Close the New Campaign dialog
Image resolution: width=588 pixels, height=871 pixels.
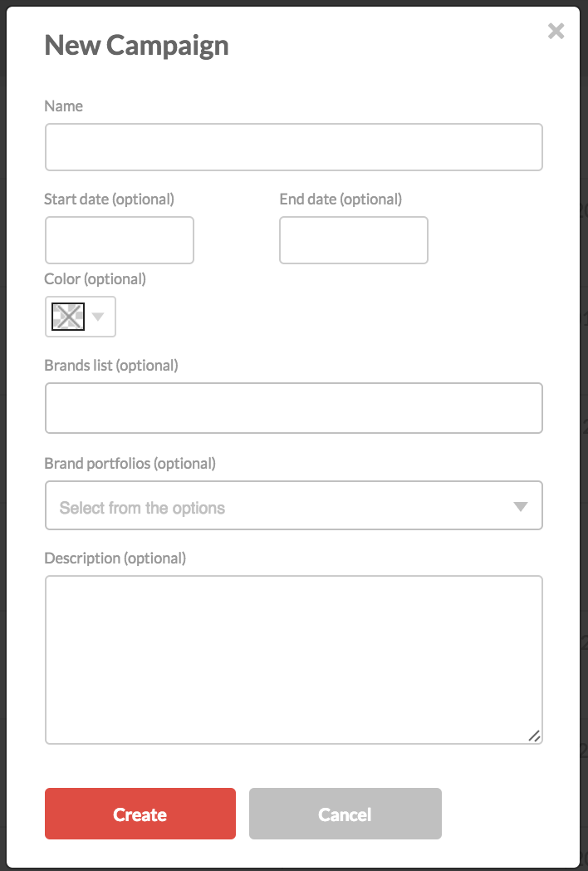click(556, 31)
